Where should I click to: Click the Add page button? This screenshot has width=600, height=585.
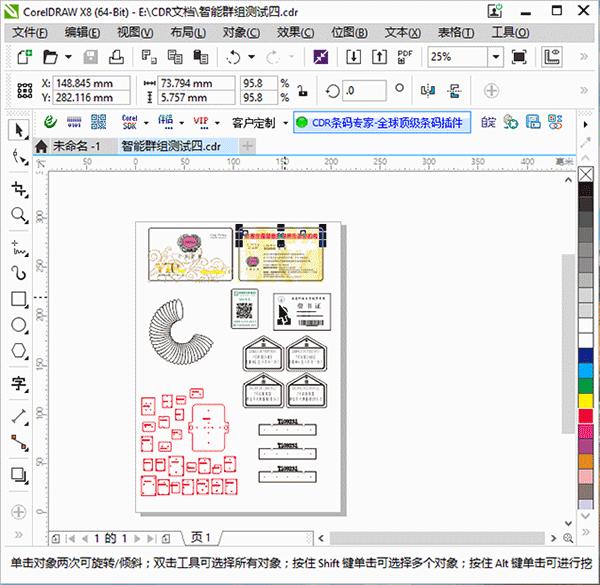pyautogui.click(x=166, y=539)
